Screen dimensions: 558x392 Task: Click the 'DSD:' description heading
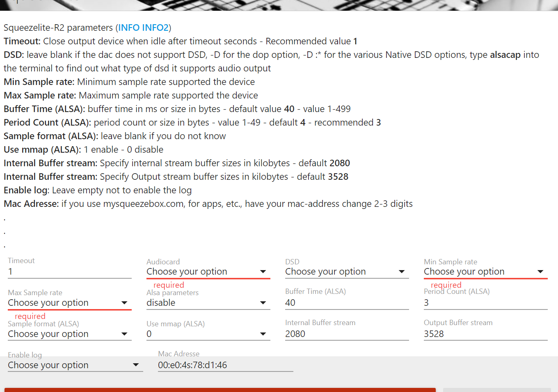click(x=14, y=55)
